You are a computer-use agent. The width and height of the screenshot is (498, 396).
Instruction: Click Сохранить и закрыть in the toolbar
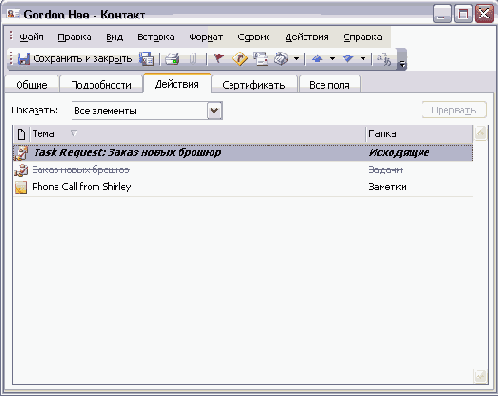tap(75, 59)
